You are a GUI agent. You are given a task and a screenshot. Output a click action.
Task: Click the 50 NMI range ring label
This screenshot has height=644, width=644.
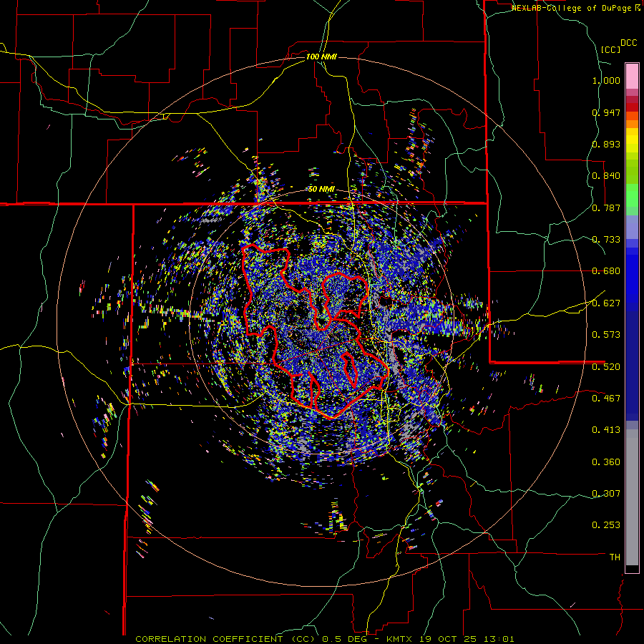321,189
